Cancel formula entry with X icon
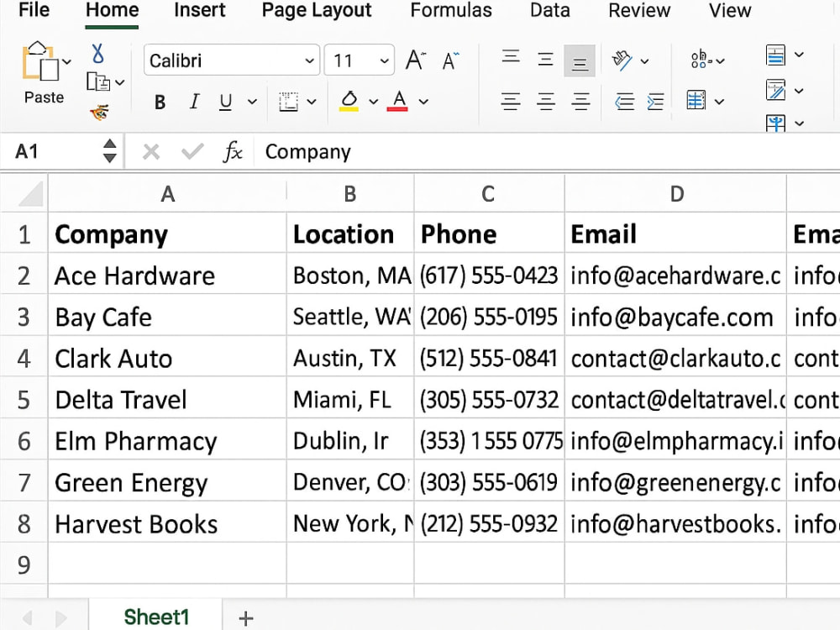 pyautogui.click(x=151, y=152)
